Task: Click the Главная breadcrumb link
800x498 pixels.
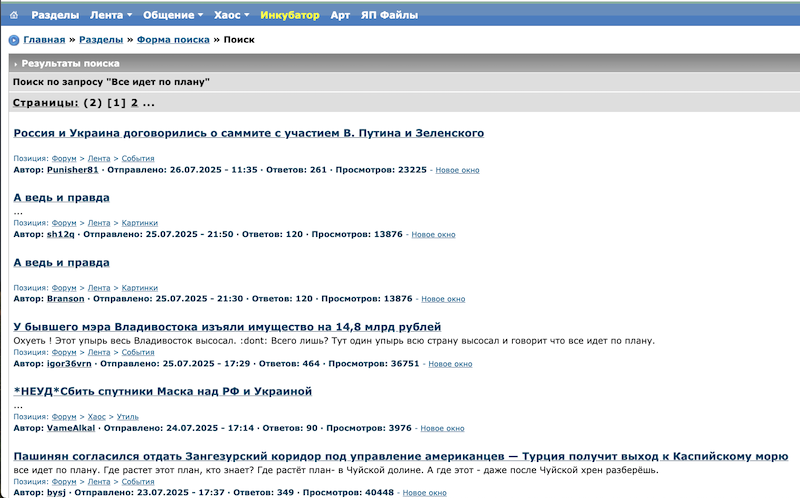Action: pyautogui.click(x=44, y=40)
